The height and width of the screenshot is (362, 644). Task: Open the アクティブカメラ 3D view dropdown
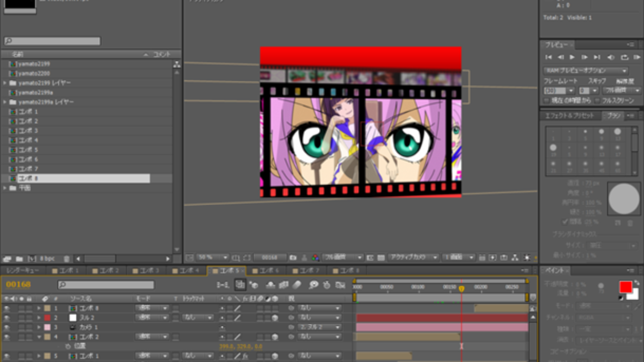point(413,257)
